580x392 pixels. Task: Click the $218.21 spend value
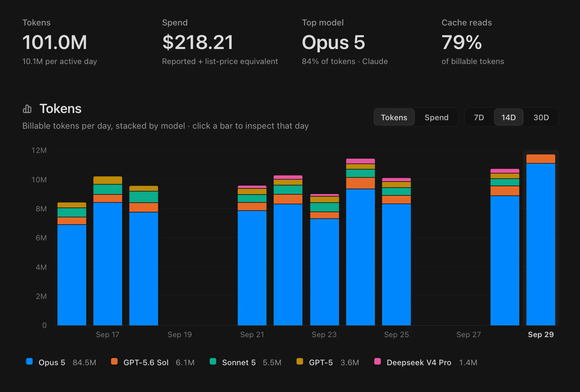[198, 42]
